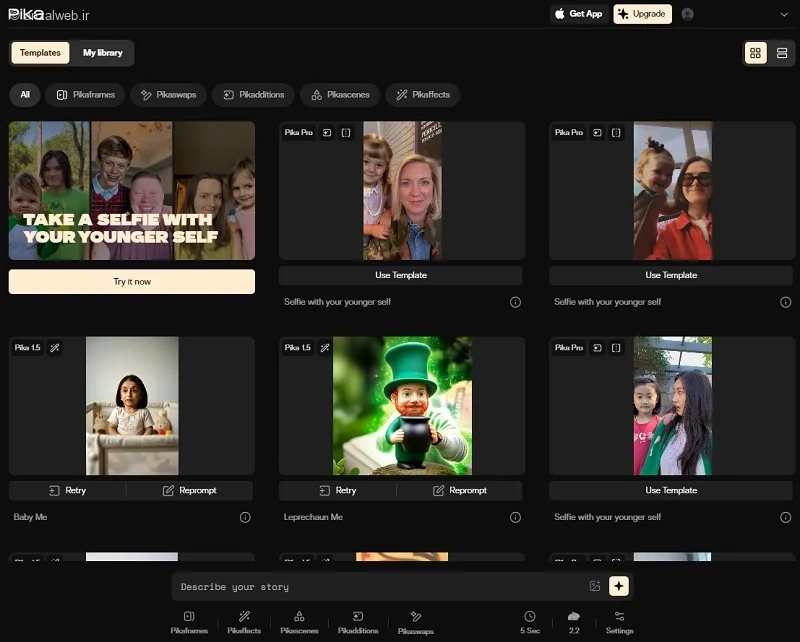Open the Pikaframes tool in bottom toolbar
This screenshot has width=800, height=642.
[189, 623]
